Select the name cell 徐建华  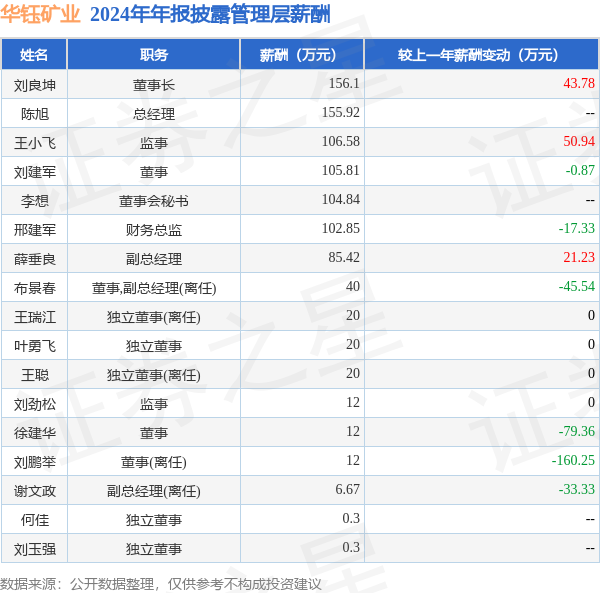point(35,433)
